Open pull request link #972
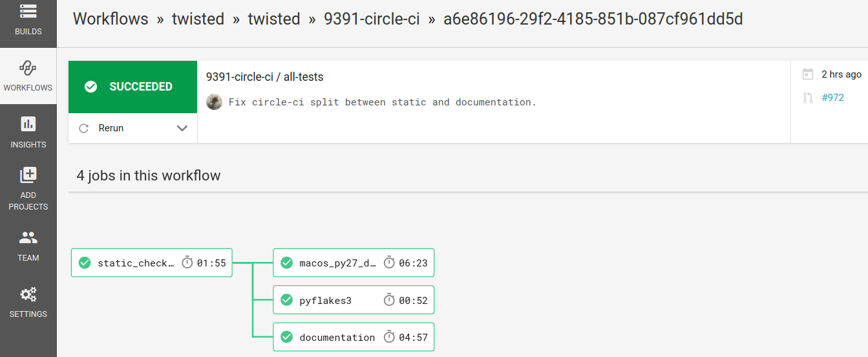The image size is (868, 357). click(x=832, y=98)
